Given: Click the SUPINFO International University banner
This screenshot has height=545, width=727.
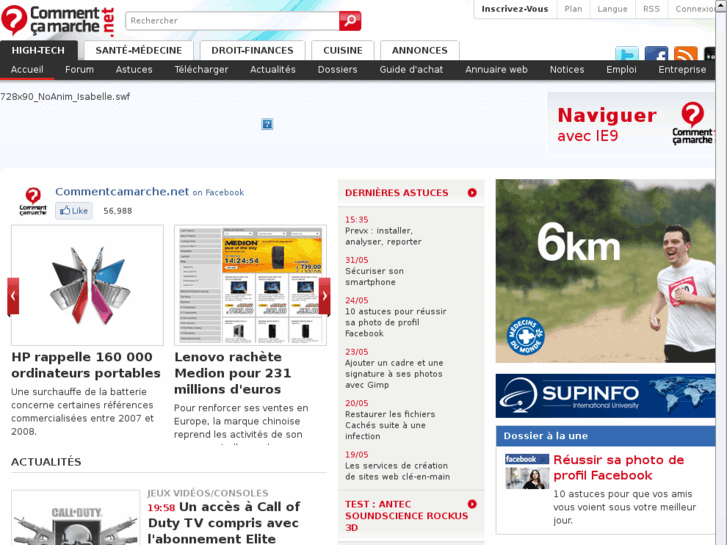Looking at the screenshot, I should pos(605,396).
